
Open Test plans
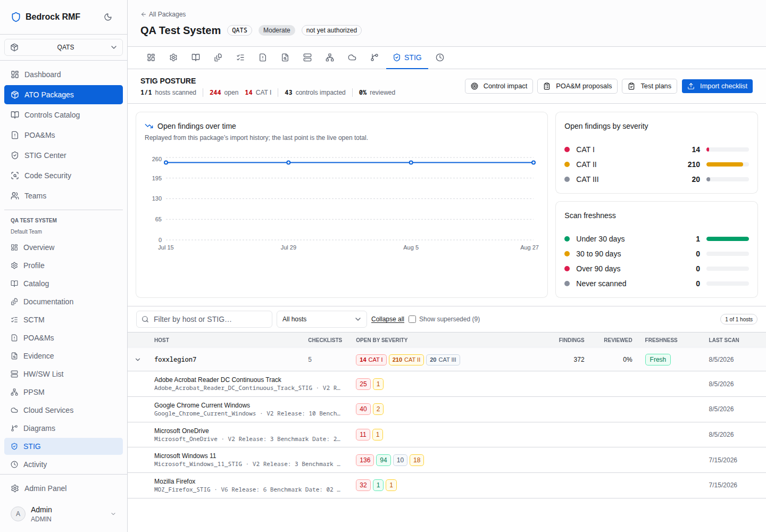650,86
